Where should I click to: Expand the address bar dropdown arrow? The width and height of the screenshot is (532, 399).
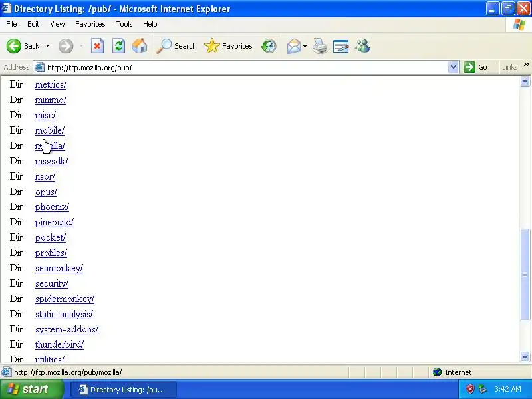pyautogui.click(x=453, y=67)
